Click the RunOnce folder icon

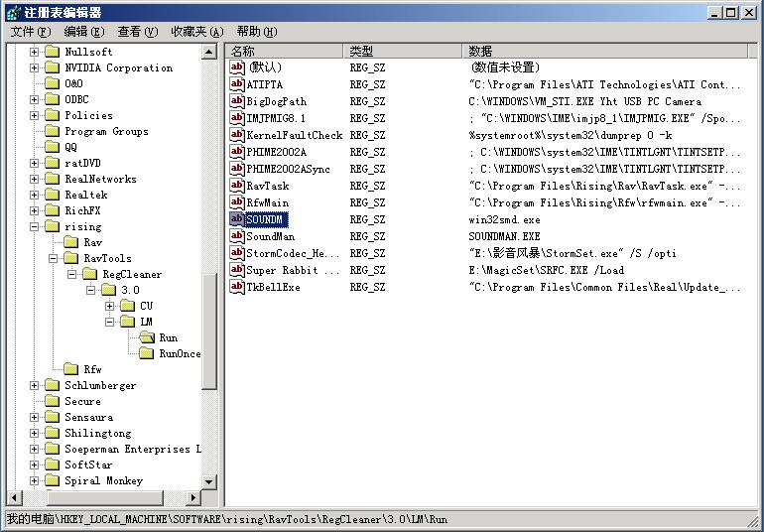[146, 353]
